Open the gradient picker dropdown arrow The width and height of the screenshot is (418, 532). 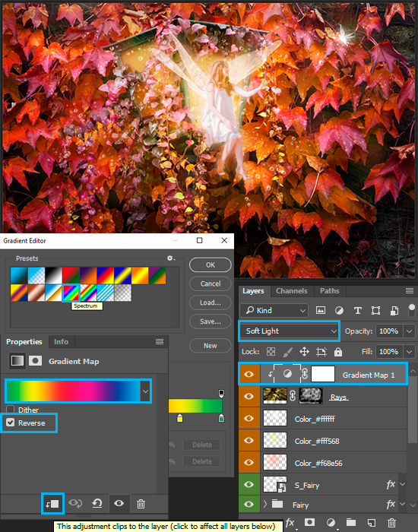point(145,391)
